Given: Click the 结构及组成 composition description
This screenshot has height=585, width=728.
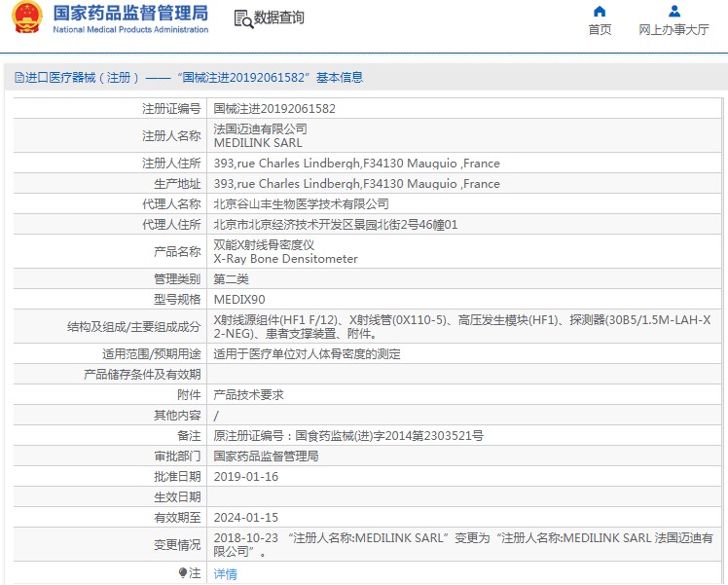Looking at the screenshot, I should point(462,327).
